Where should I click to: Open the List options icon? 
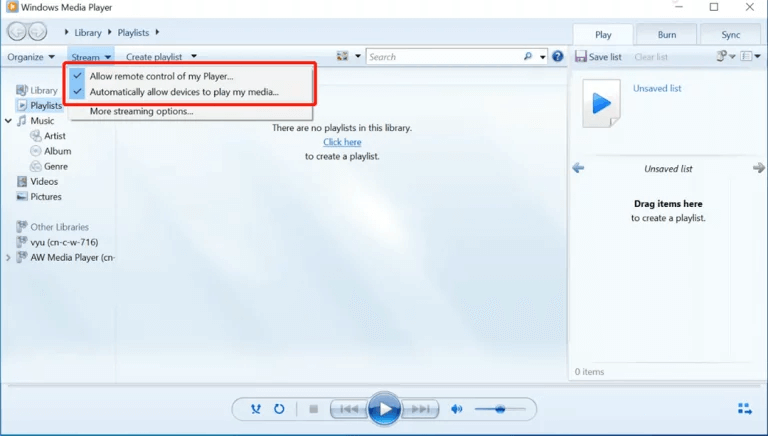pyautogui.click(x=746, y=56)
